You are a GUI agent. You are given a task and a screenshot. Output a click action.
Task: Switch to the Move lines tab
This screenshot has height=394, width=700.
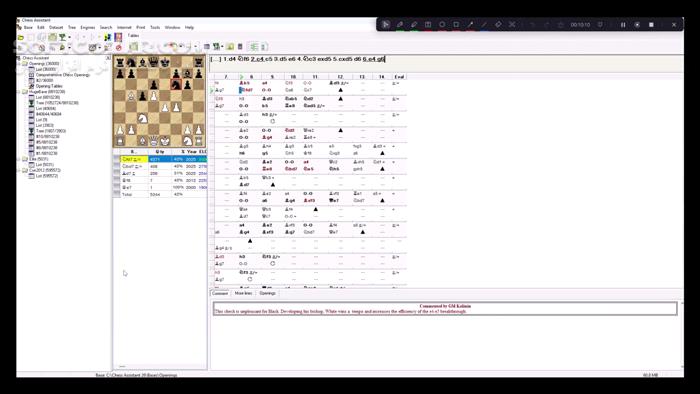click(x=243, y=294)
